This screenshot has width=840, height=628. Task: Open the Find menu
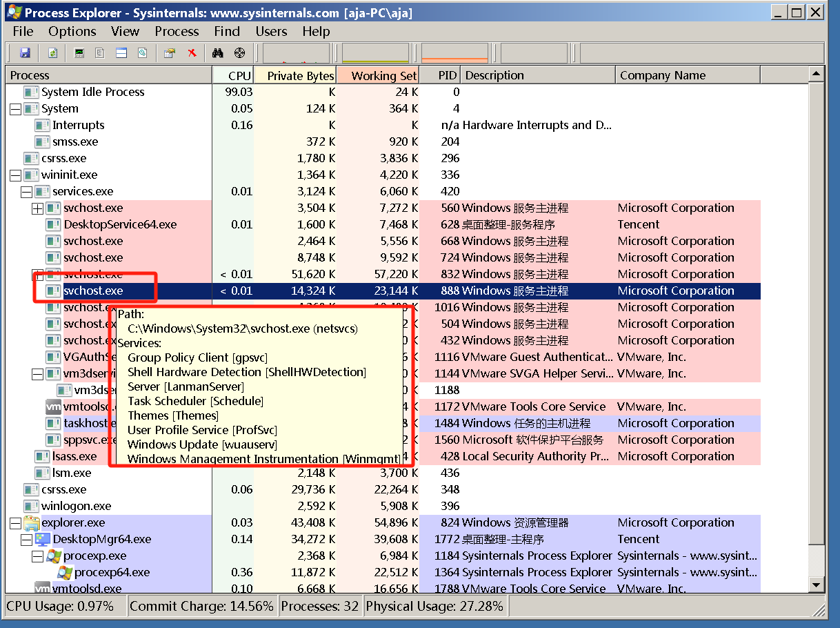point(227,31)
